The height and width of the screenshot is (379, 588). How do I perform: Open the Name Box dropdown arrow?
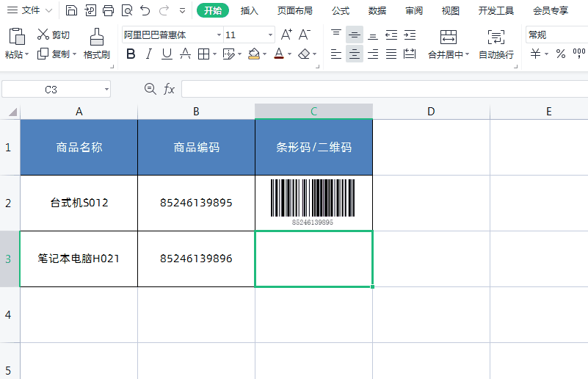(x=106, y=90)
